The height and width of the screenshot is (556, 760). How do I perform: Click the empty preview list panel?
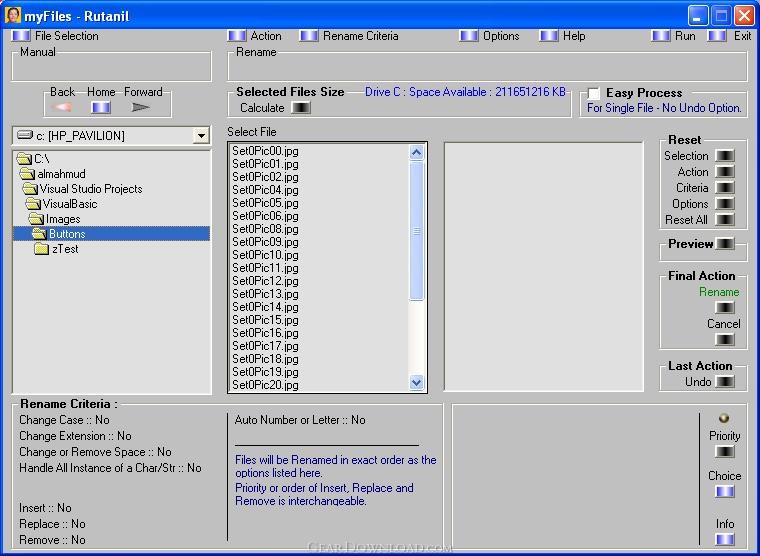544,267
